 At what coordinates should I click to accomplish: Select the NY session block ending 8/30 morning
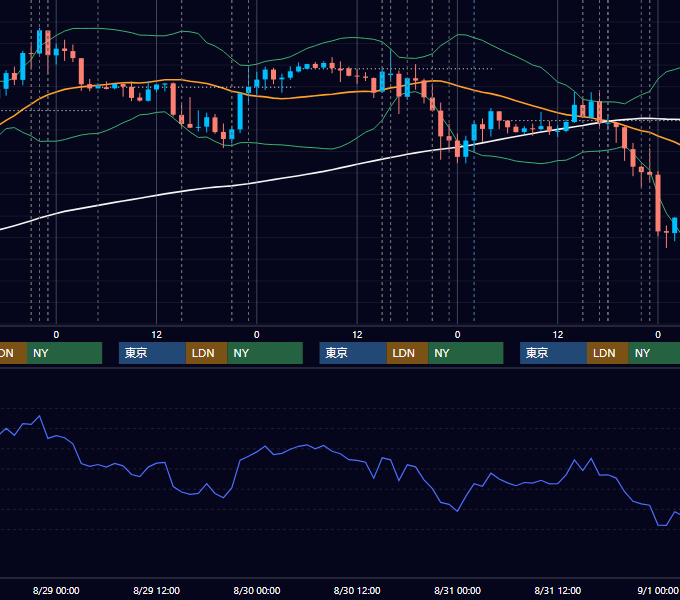click(x=265, y=353)
